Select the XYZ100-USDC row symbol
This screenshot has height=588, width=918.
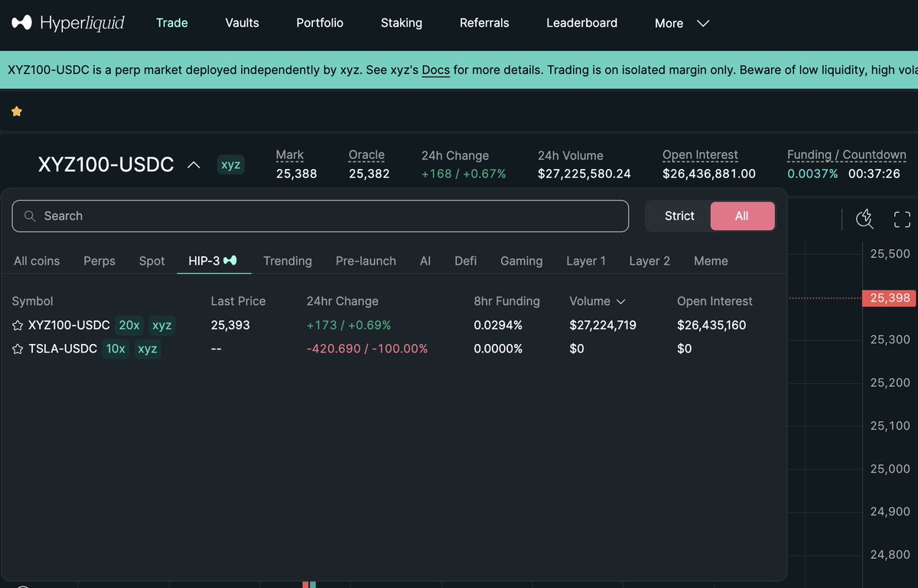coord(69,325)
